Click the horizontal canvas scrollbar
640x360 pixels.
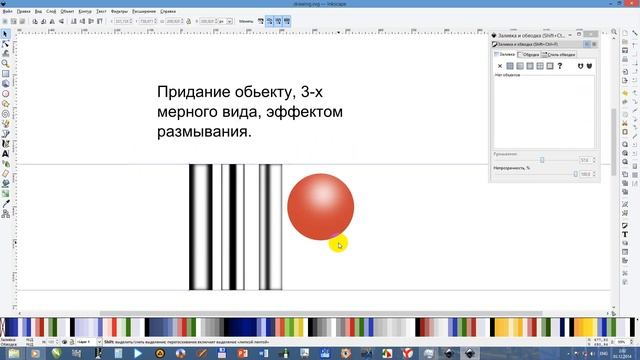(320, 313)
